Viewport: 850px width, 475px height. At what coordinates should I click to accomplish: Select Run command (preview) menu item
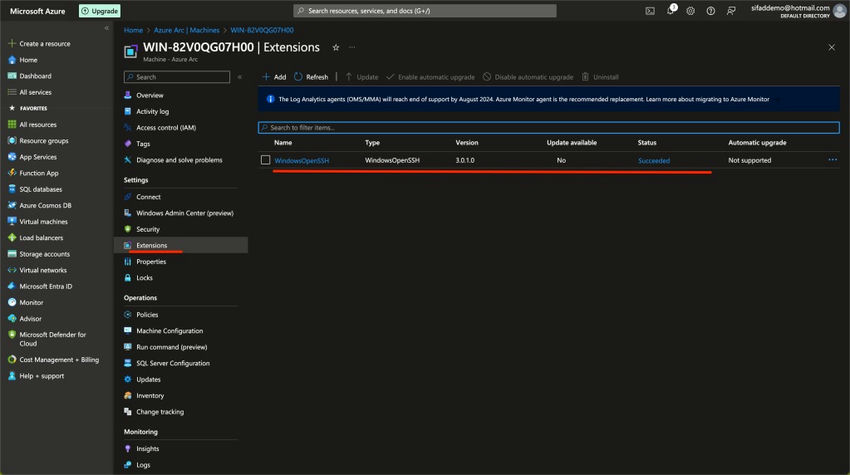point(171,347)
